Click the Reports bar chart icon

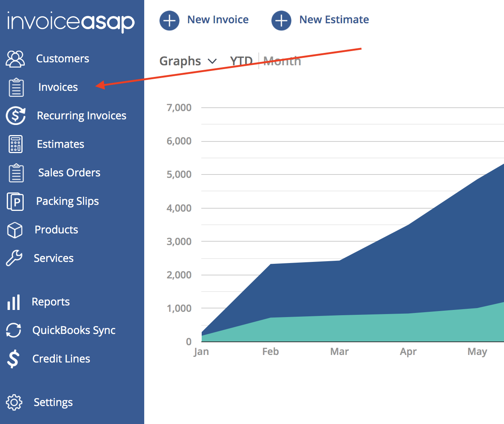tap(14, 302)
